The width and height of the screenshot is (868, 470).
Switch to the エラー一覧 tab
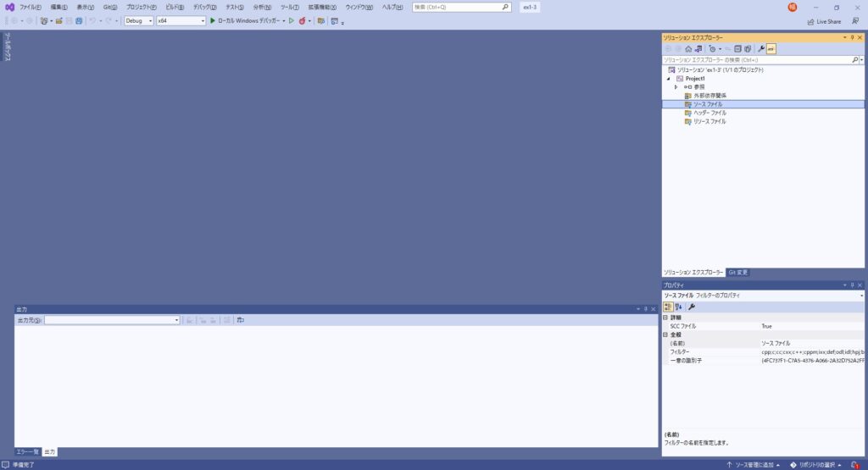(x=28, y=452)
